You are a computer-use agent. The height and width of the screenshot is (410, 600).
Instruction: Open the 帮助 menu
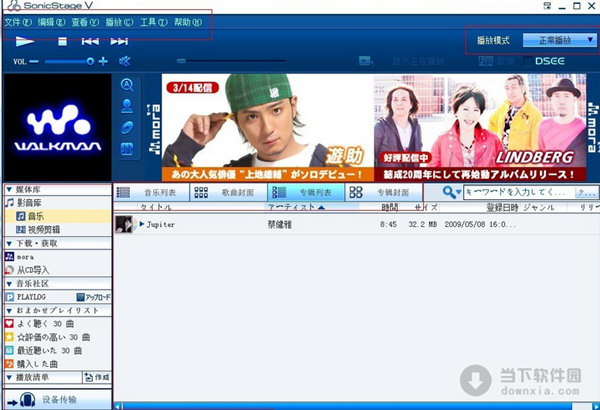click(188, 22)
